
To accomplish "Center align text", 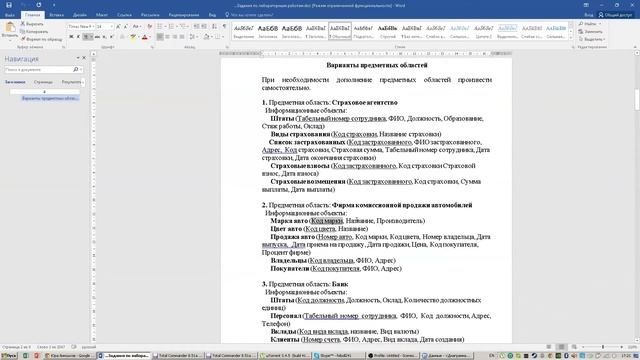I will click(x=167, y=37).
